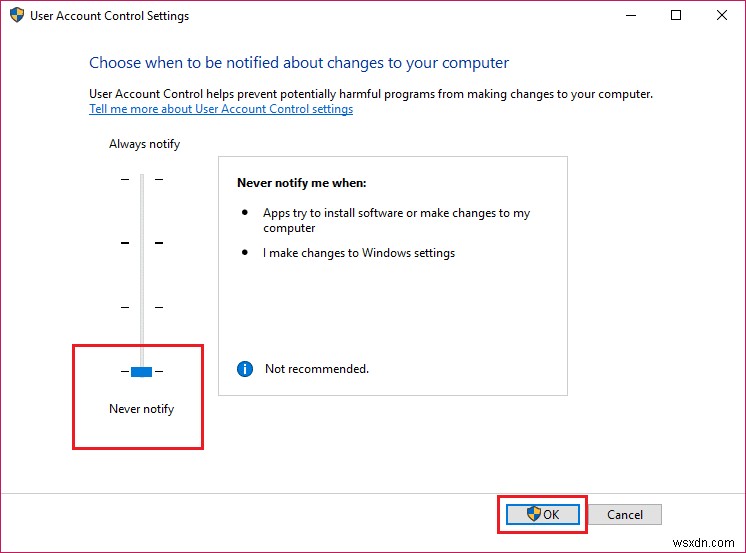Click the Cancel button
This screenshot has height=553, width=746.
[x=625, y=514]
